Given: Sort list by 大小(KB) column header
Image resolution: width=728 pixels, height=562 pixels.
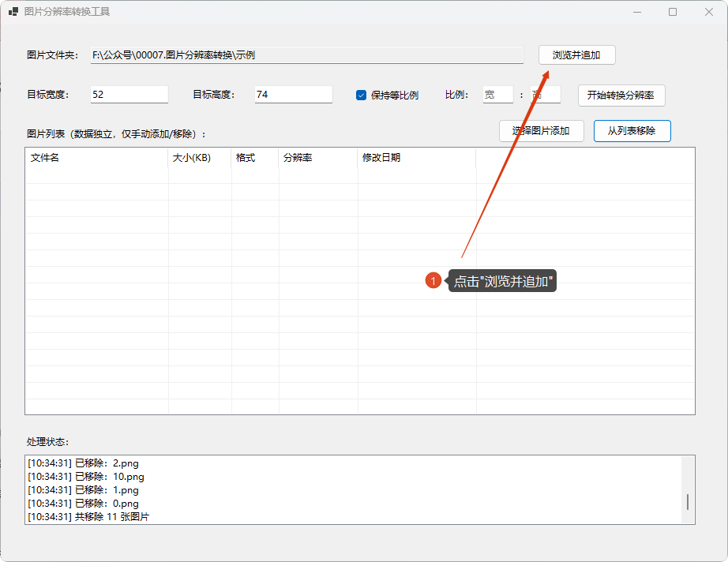Looking at the screenshot, I should pyautogui.click(x=200, y=158).
